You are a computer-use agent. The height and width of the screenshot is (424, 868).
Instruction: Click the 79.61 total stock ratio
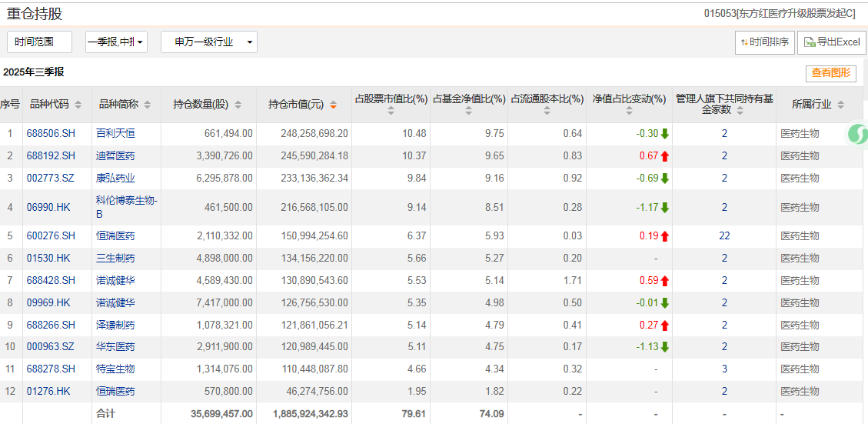point(415,414)
